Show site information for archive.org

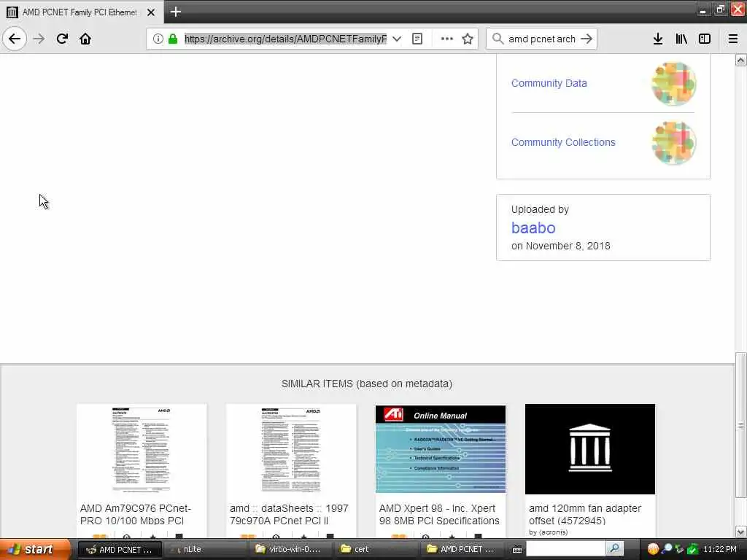pyautogui.click(x=158, y=39)
